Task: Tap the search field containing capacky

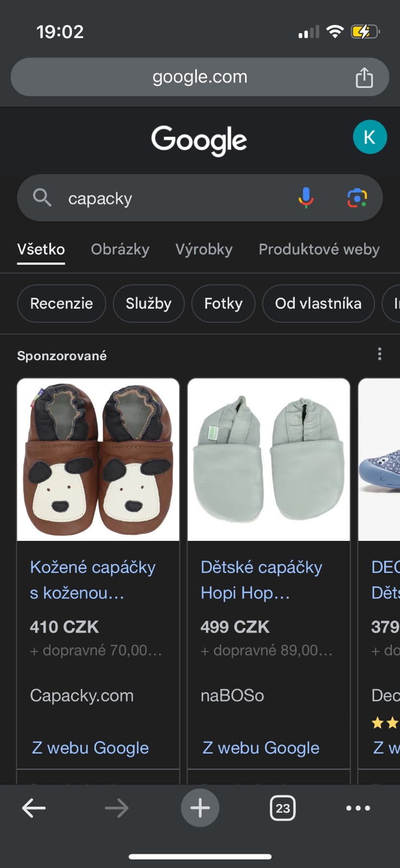Action: pos(173,198)
